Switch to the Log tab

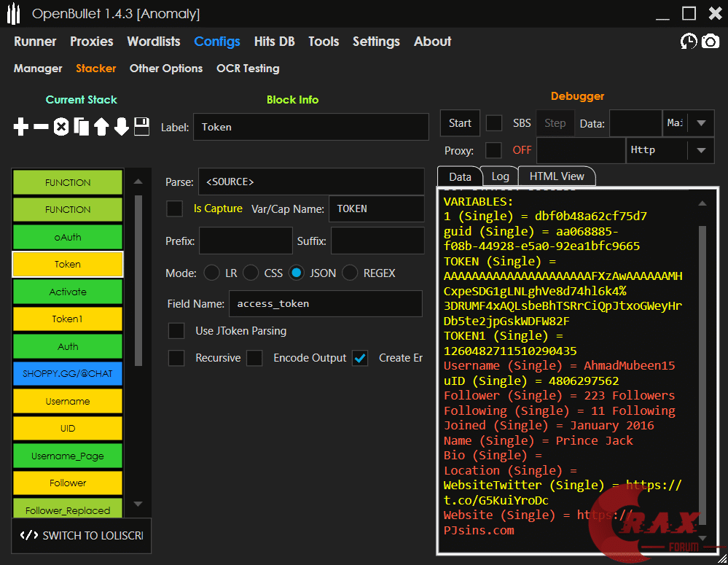pos(500,176)
